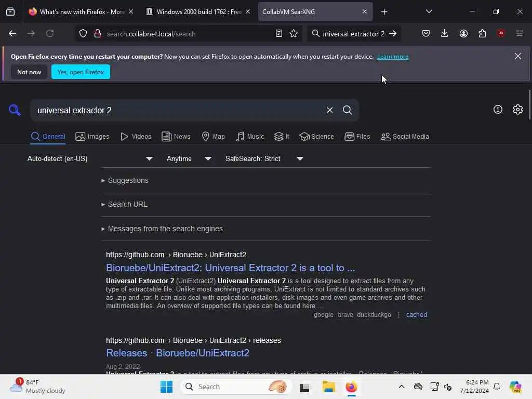Open Firefox View tabs icon
532x399 pixels.
pos(10,11)
